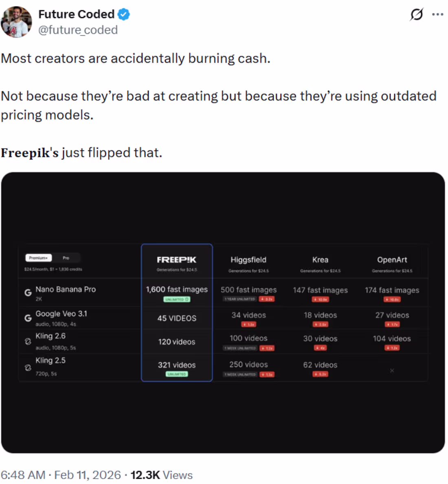Viewport: 448px width, 484px height.
Task: Click the Grok icon on the tweet
Action: (x=417, y=15)
